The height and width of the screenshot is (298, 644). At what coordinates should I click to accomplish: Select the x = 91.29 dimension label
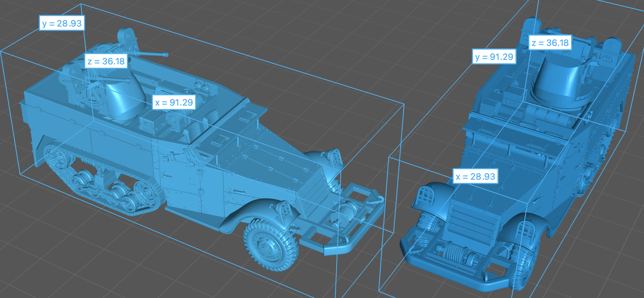pyautogui.click(x=174, y=103)
